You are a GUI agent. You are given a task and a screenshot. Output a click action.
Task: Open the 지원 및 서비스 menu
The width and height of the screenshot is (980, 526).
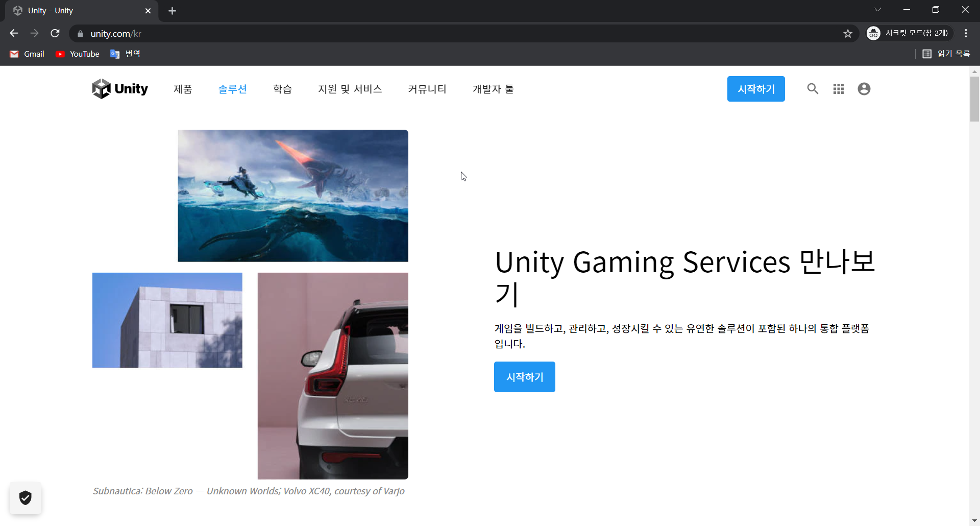pyautogui.click(x=350, y=89)
